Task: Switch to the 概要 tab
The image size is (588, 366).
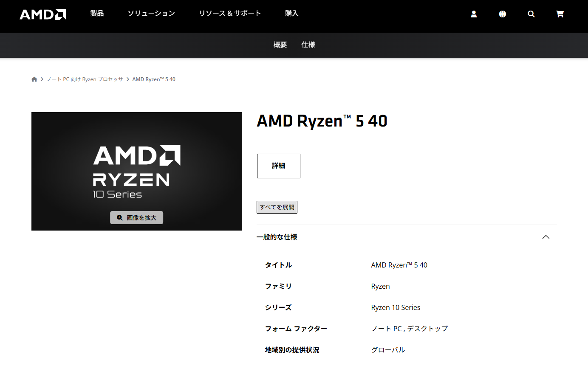Action: click(280, 45)
